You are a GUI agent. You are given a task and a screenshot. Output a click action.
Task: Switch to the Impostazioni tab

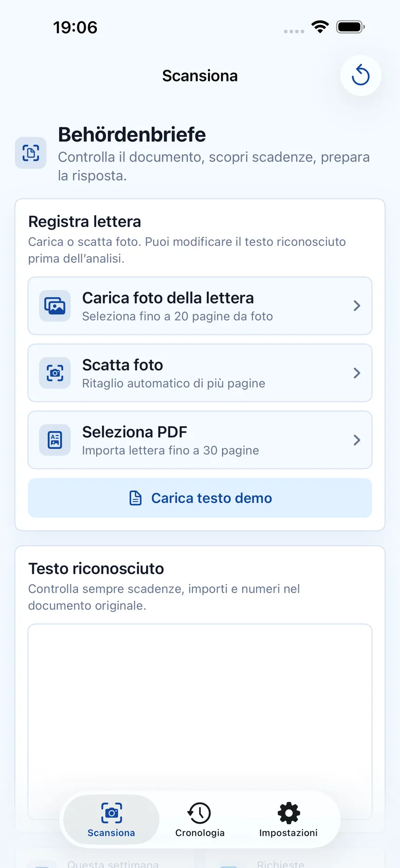click(x=288, y=820)
